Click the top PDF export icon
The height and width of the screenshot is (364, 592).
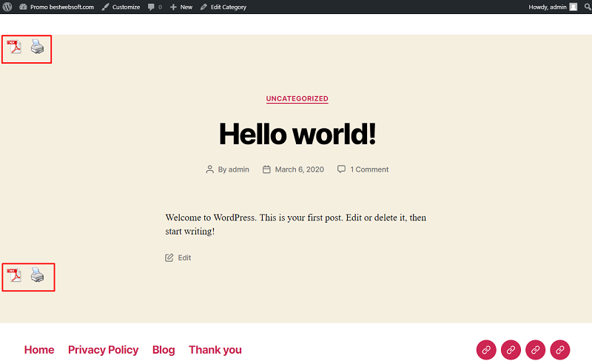click(14, 47)
